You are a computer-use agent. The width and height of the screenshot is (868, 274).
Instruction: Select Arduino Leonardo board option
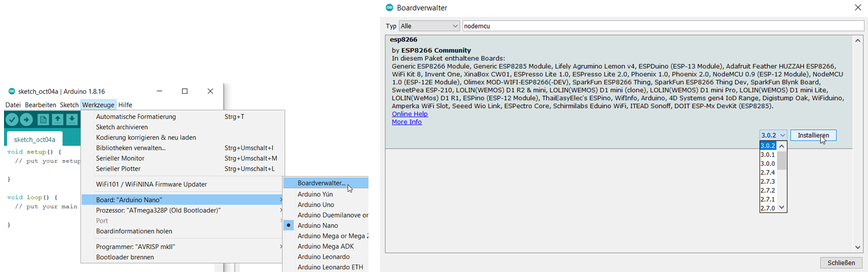[323, 257]
